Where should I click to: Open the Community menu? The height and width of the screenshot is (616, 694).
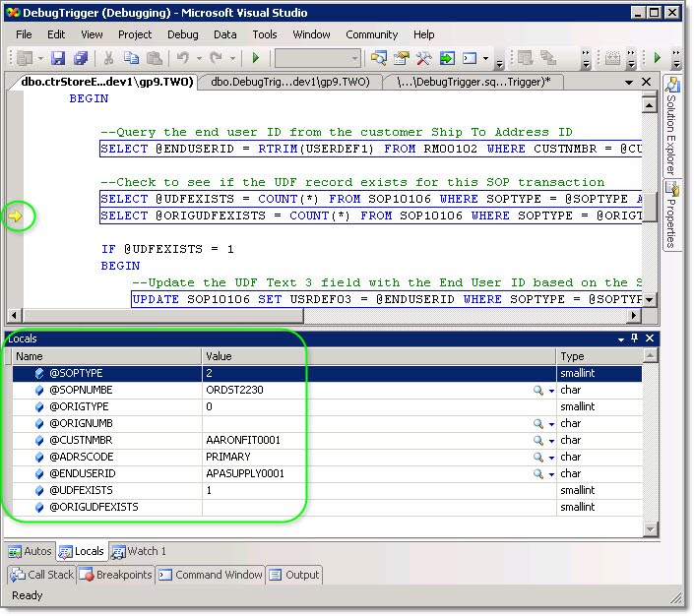click(x=372, y=34)
